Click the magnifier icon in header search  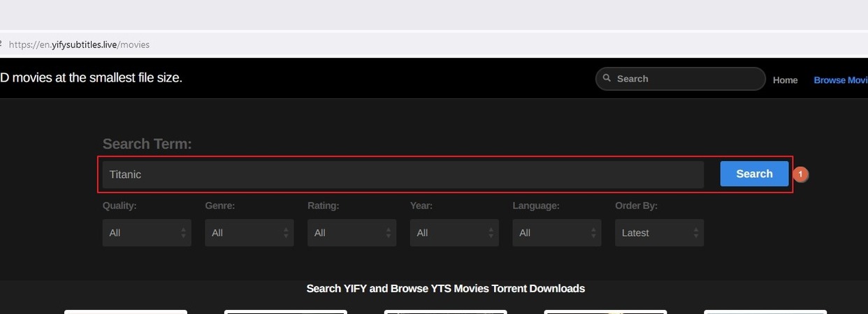click(x=607, y=79)
